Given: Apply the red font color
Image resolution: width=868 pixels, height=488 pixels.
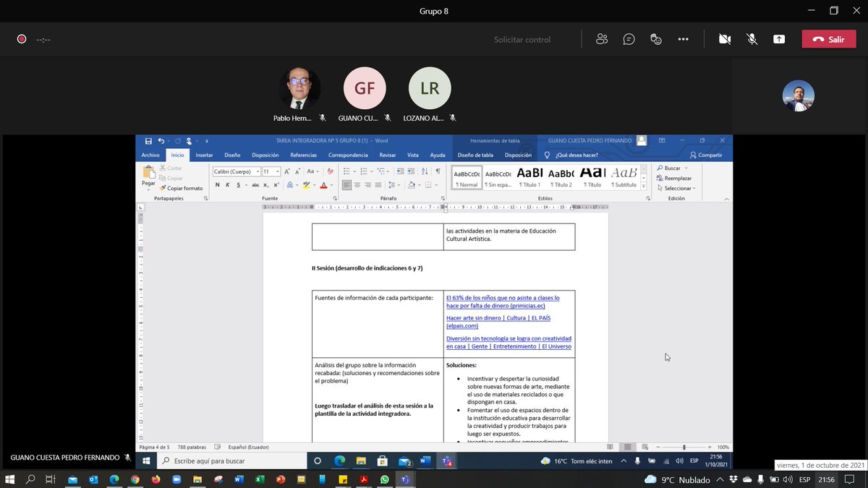Looking at the screenshot, I should pos(323,185).
